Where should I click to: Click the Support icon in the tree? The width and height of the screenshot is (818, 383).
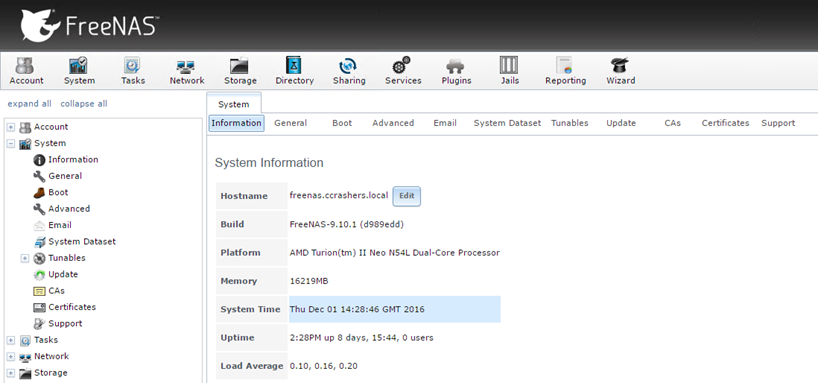coord(39,324)
